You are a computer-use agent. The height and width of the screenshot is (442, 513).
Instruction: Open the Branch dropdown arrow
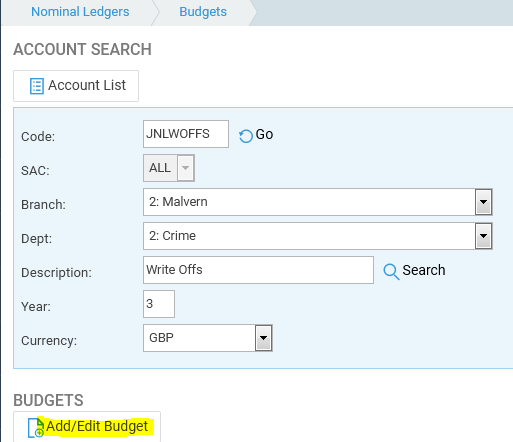pyautogui.click(x=483, y=202)
